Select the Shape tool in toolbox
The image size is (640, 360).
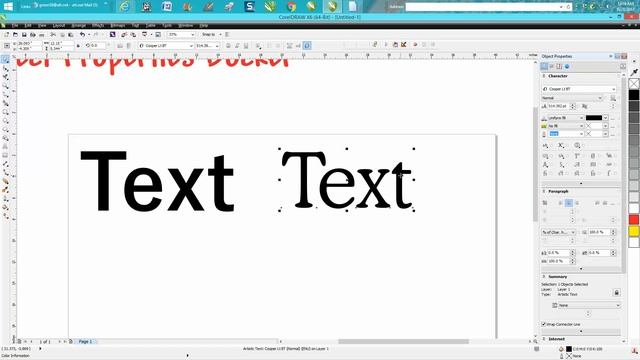pos(5,69)
